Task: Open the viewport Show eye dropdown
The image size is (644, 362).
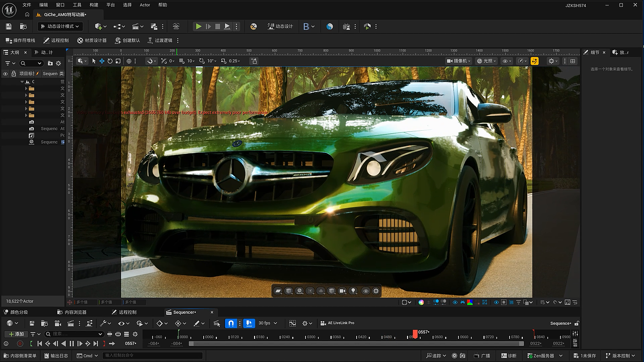Action: pyautogui.click(x=507, y=61)
